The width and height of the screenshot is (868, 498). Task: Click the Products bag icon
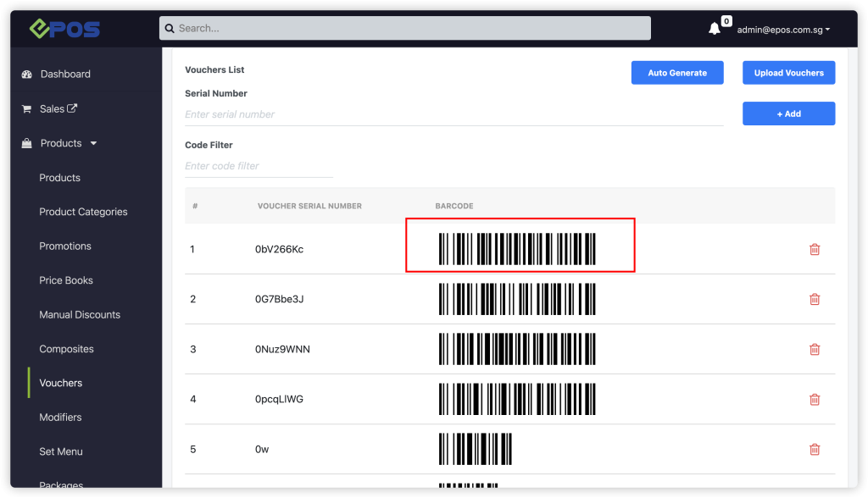tap(26, 143)
